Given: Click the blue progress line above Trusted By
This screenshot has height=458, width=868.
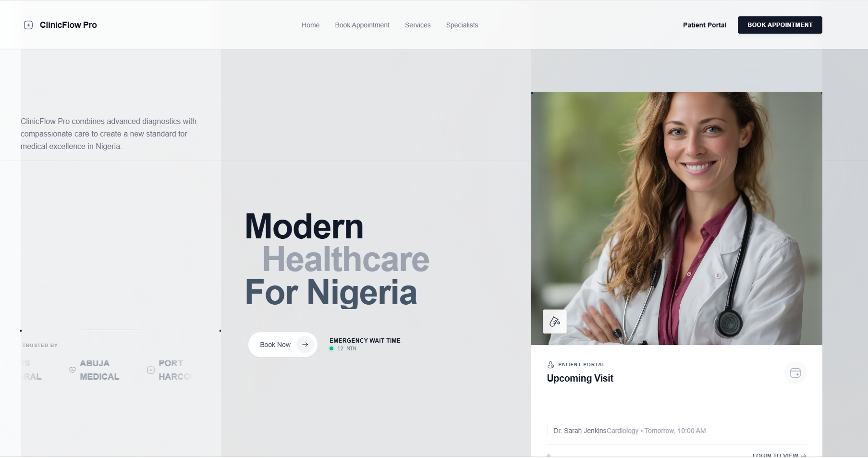Looking at the screenshot, I should [x=110, y=330].
